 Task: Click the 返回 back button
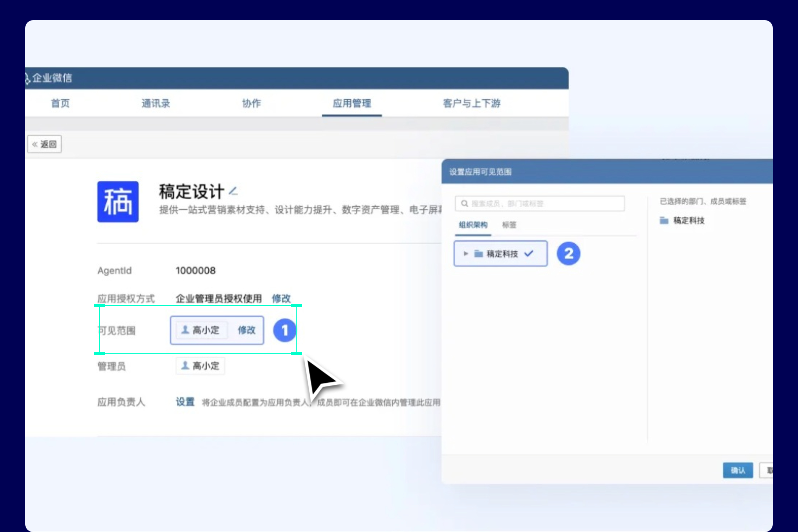pos(44,144)
